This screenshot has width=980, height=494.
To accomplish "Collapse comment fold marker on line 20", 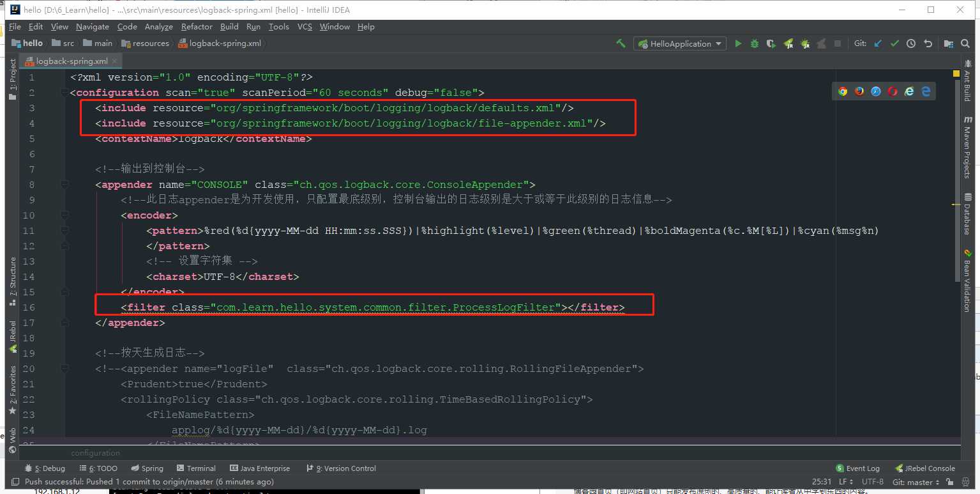I will pos(64,368).
